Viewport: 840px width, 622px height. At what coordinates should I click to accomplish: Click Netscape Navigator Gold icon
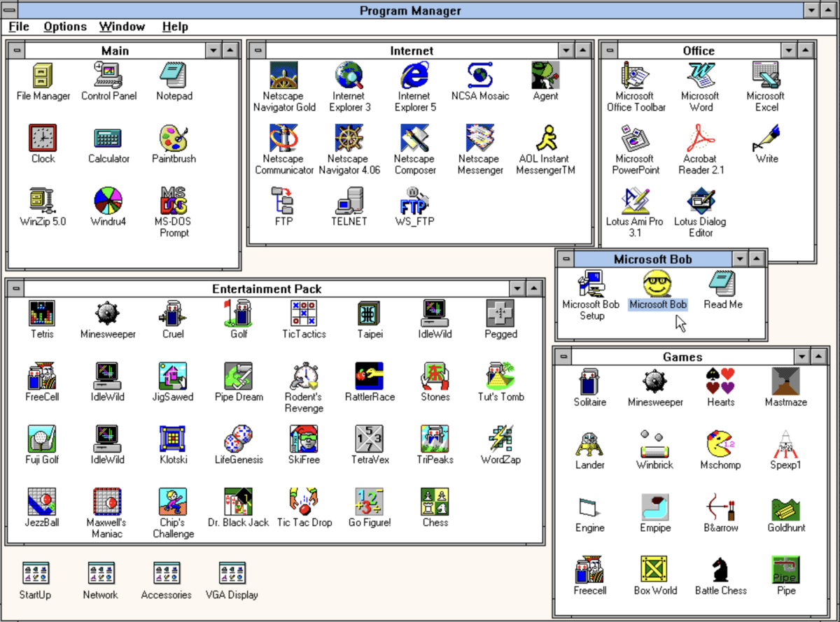click(284, 76)
